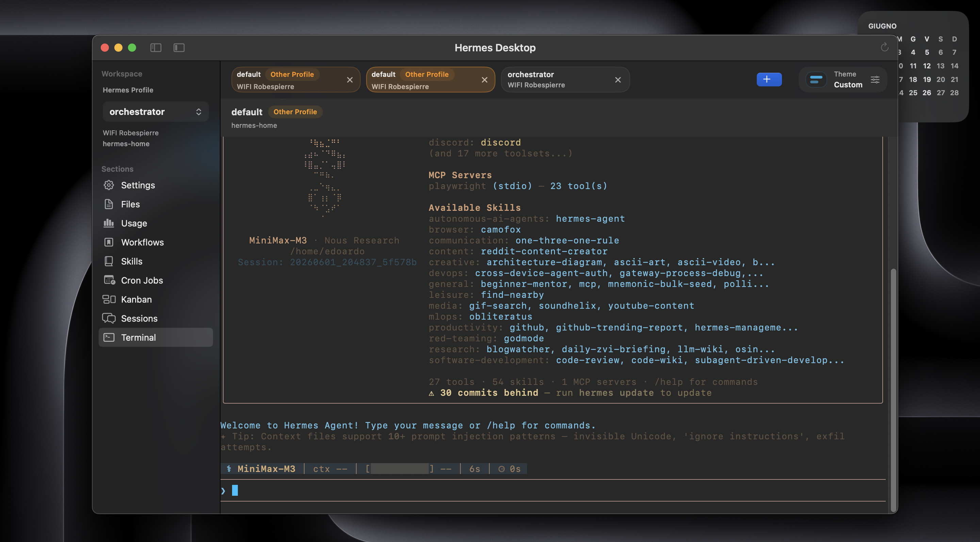The height and width of the screenshot is (542, 980).
Task: Click day 26 in the calendar widget
Action: [926, 93]
